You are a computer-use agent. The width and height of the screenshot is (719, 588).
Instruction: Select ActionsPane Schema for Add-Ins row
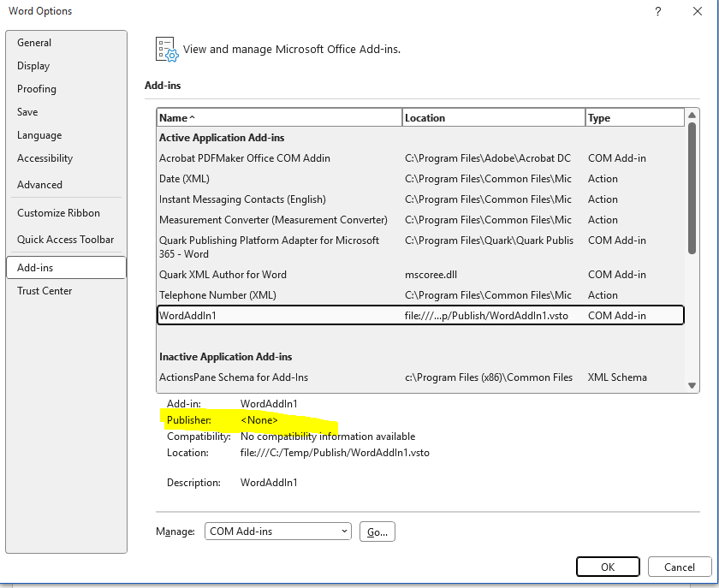pos(420,377)
